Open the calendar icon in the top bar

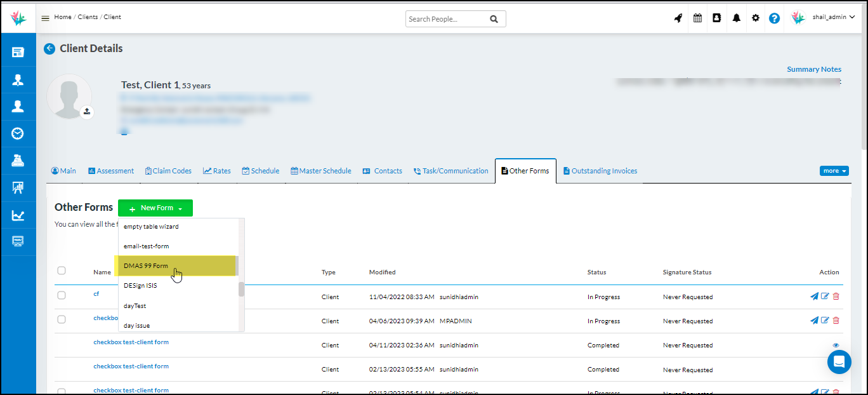697,18
